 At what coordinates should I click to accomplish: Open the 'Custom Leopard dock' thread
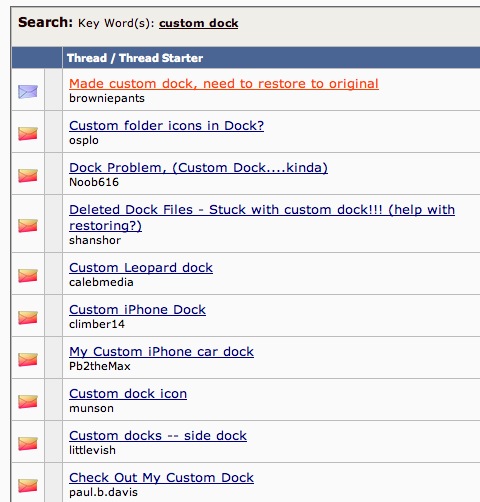click(x=141, y=268)
